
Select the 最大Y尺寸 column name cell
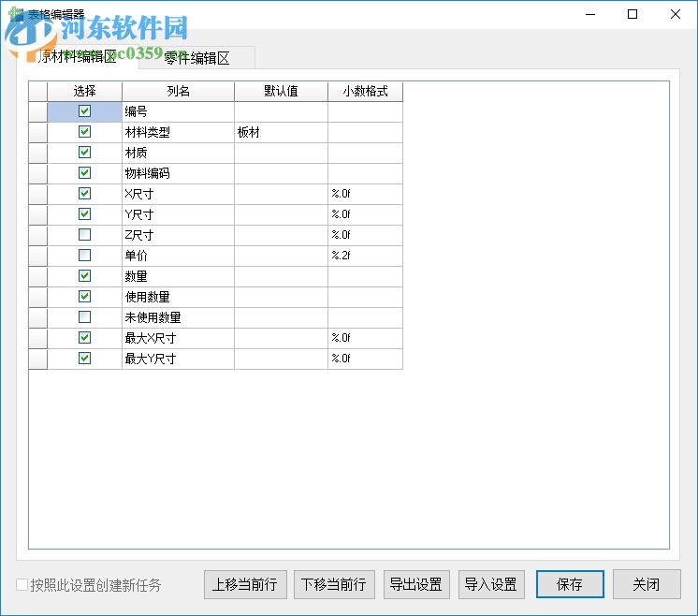tap(178, 359)
